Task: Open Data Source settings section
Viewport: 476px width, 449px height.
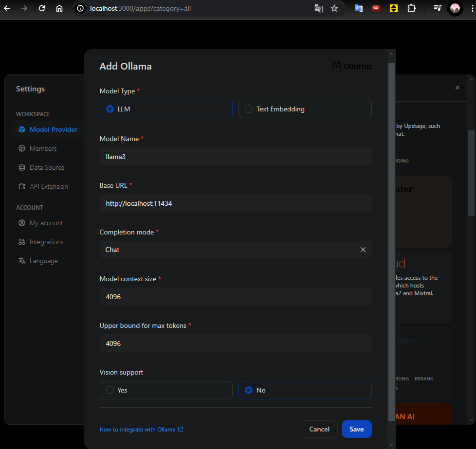Action: click(47, 167)
